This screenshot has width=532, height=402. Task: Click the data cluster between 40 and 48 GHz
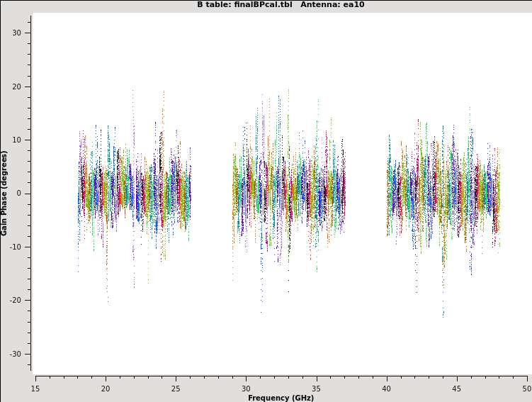pyautogui.click(x=443, y=193)
